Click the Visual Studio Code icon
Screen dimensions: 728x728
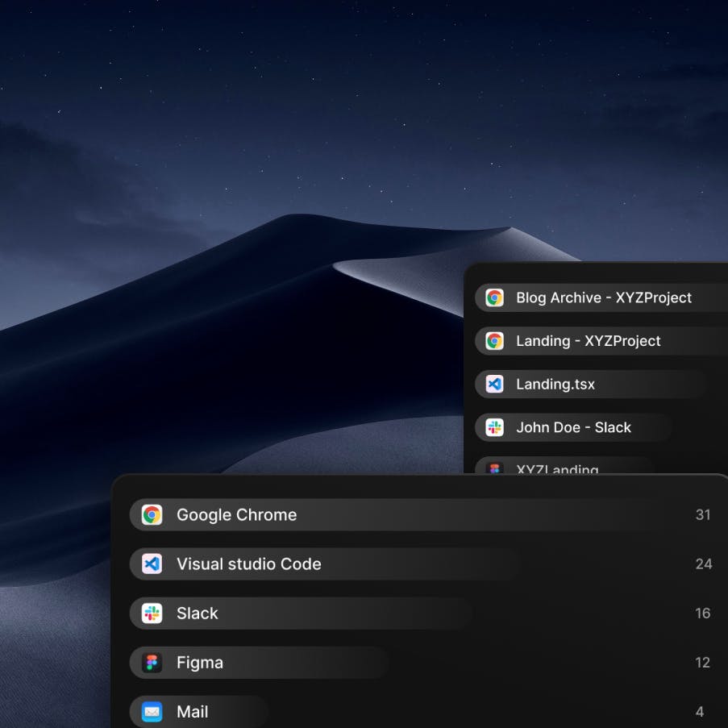coord(152,564)
